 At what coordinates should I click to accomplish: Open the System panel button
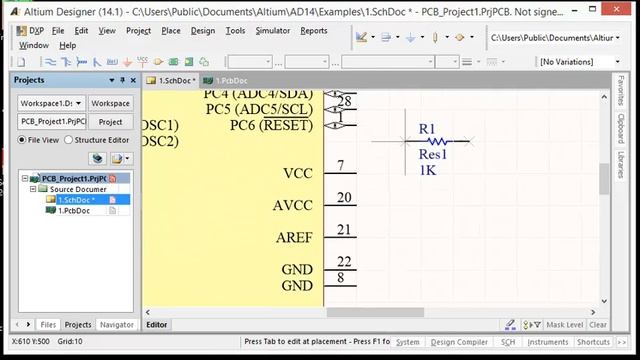tap(407, 342)
